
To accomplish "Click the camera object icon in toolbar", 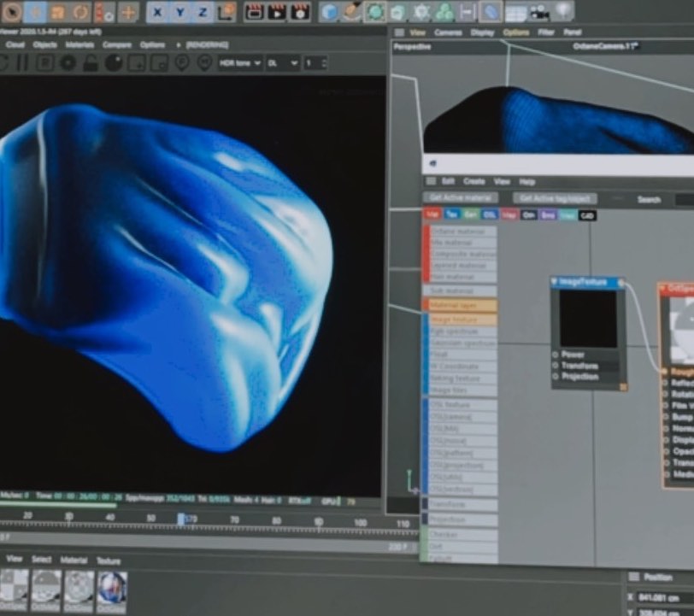I will tap(539, 12).
